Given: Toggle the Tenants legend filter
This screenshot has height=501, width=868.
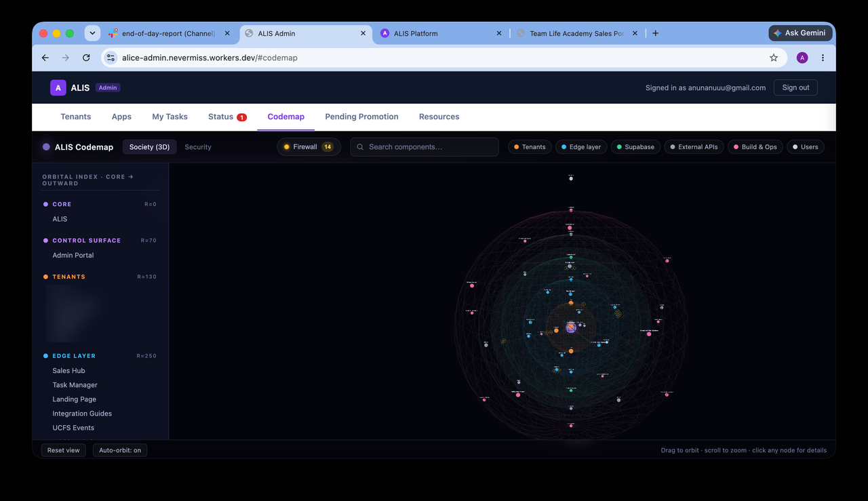Looking at the screenshot, I should point(530,146).
